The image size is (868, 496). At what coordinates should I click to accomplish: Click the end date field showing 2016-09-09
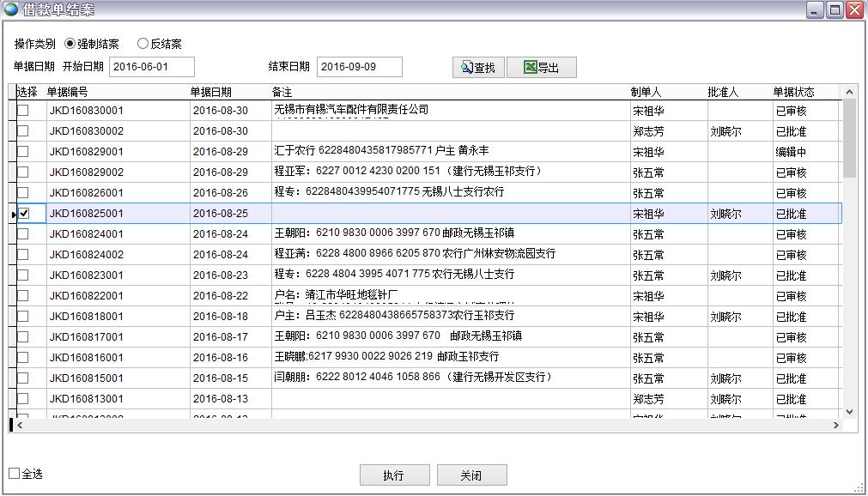[360, 66]
